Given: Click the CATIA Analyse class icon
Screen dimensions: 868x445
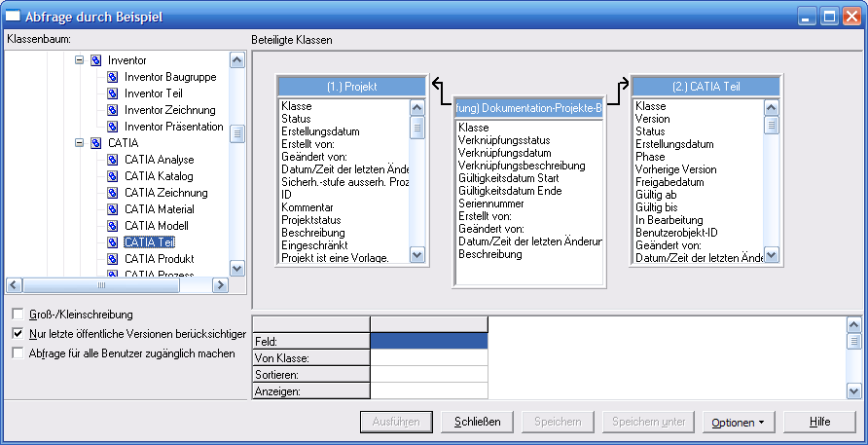Looking at the screenshot, I should 112,160.
